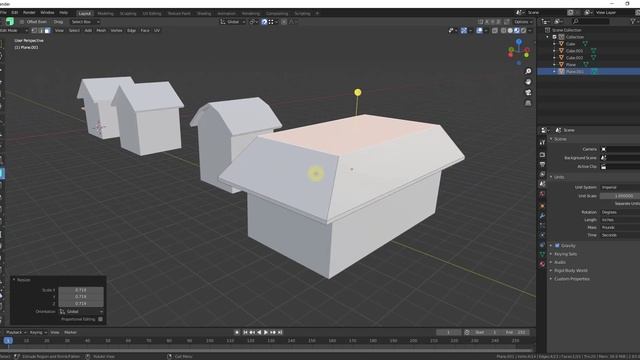Open the Render properties tab icon
The width and height of the screenshot is (640, 360).
tap(542, 155)
